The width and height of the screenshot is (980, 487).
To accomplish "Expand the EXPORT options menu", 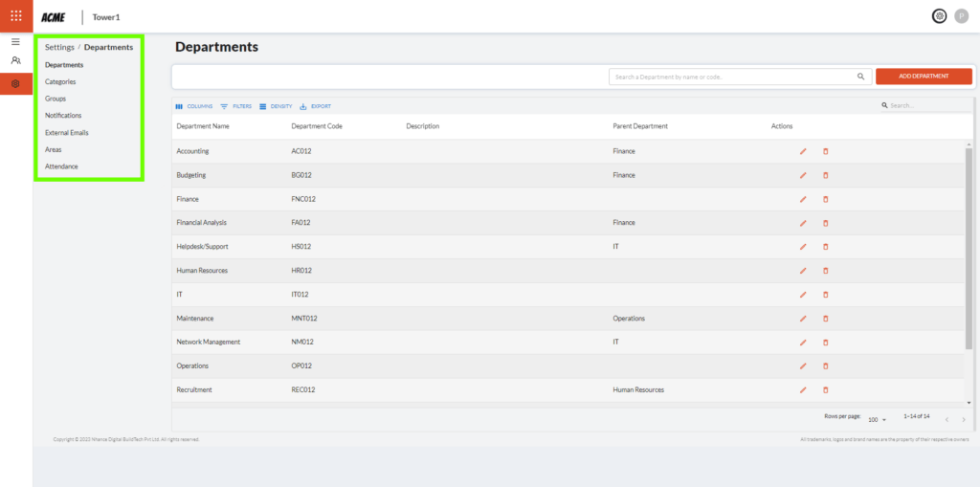I will (x=316, y=106).
